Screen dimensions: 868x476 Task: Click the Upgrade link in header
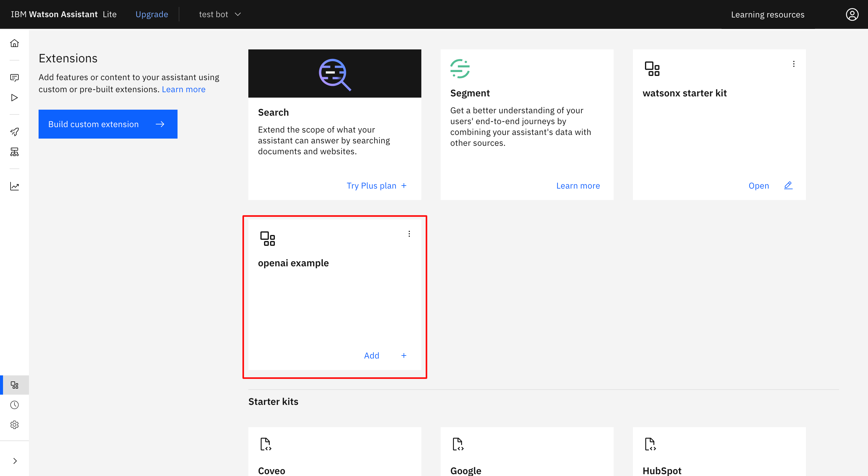coord(152,14)
